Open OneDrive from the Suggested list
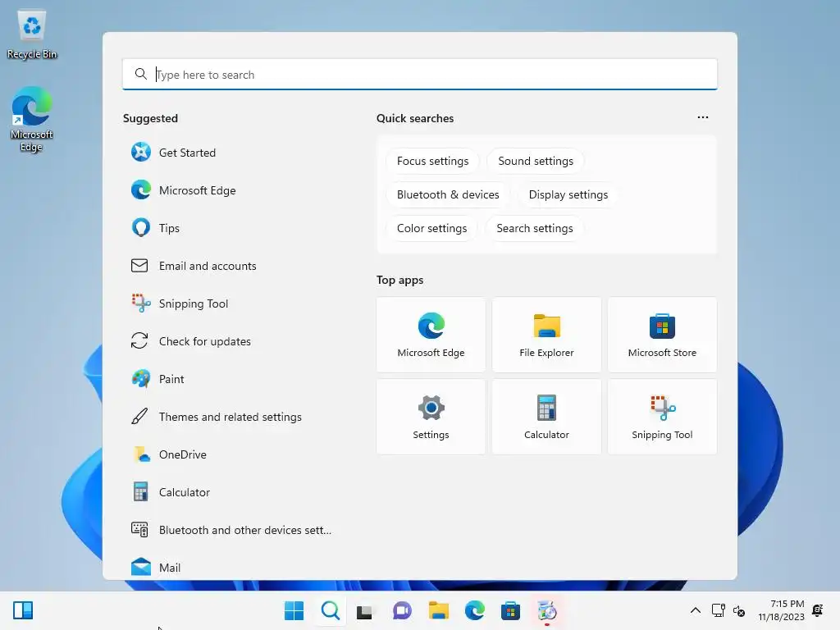 pyautogui.click(x=233, y=454)
